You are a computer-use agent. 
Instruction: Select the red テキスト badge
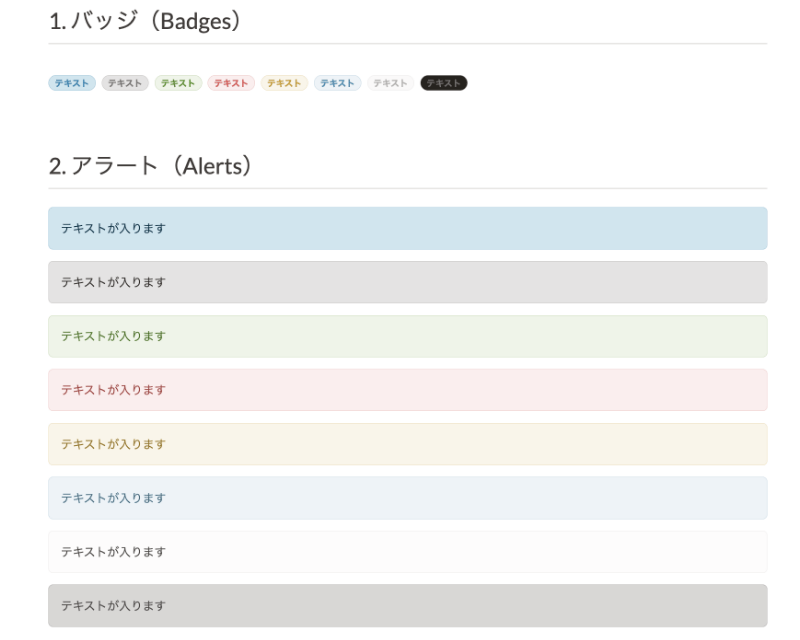click(x=231, y=83)
